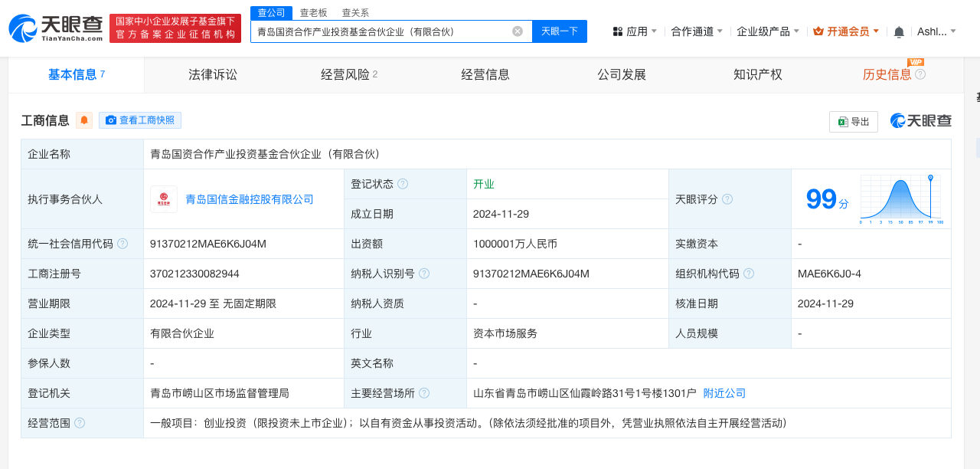Click the orange alert bell beside 工商信息
The height and width of the screenshot is (469, 980).
[x=84, y=120]
